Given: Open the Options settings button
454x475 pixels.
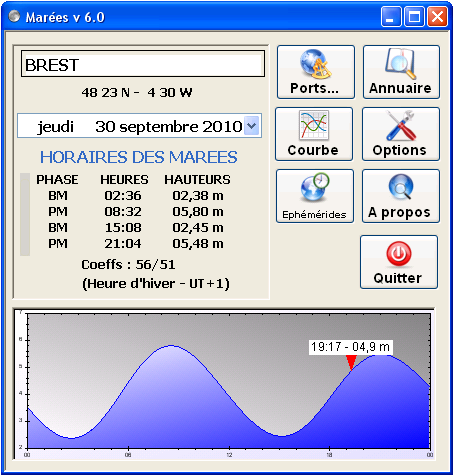Looking at the screenshot, I should (x=401, y=134).
